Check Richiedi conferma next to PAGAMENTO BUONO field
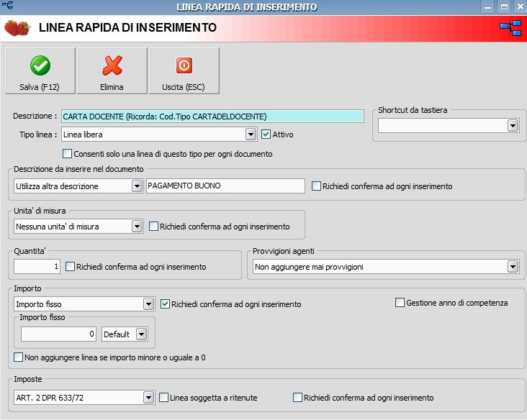This screenshot has height=420, width=527. click(316, 186)
